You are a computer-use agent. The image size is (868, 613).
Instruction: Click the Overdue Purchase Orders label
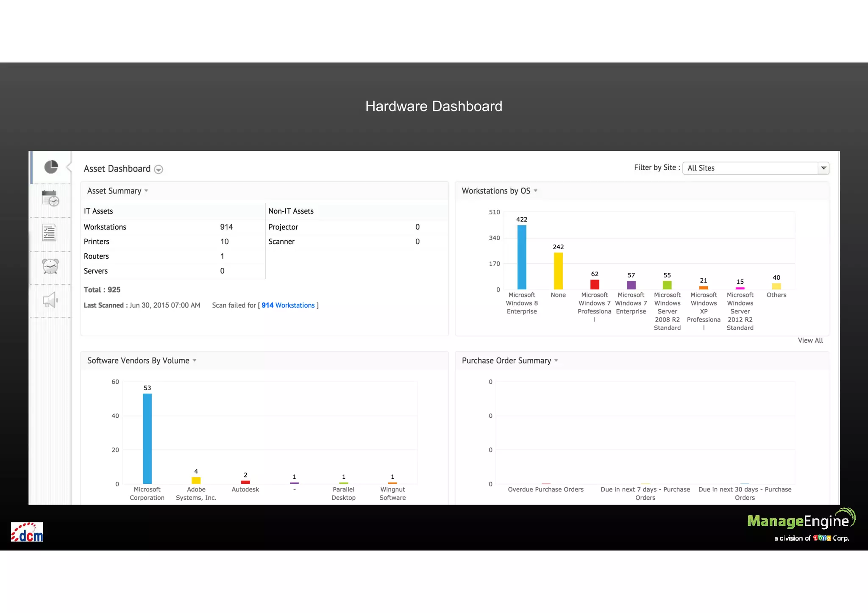pos(546,490)
